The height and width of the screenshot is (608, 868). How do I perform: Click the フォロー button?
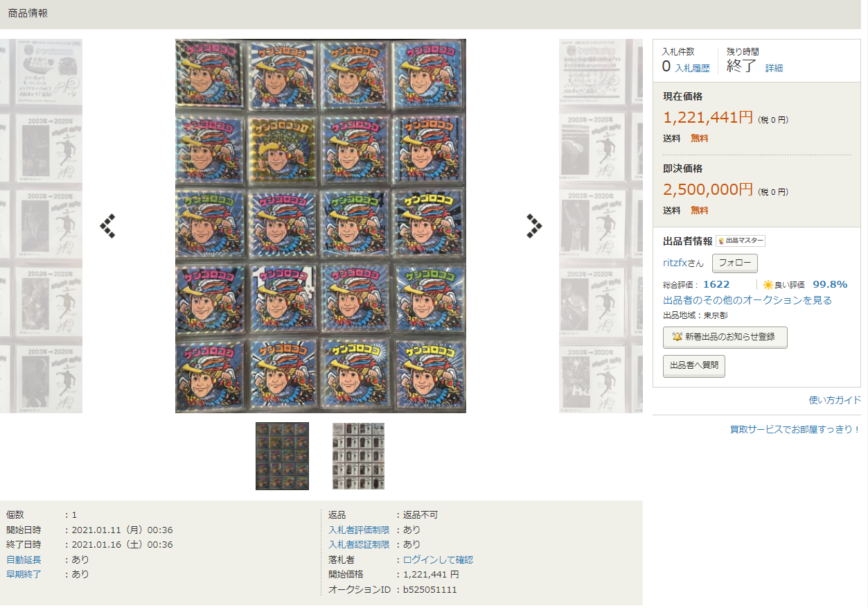pyautogui.click(x=735, y=263)
